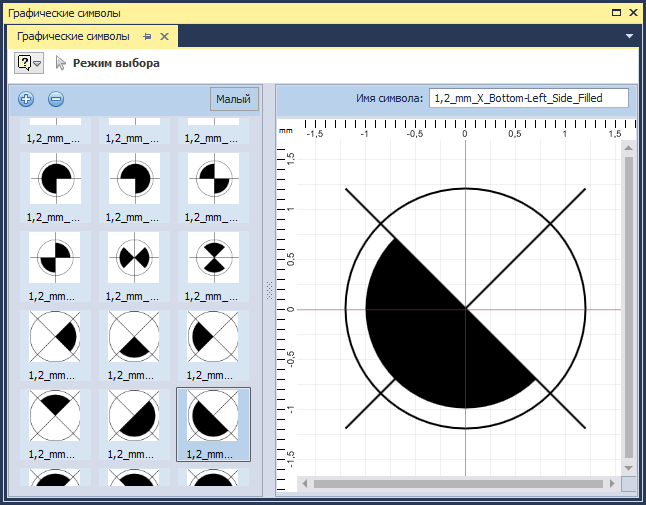The width and height of the screenshot is (646, 505).
Task: Click the minus remove symbol icon
Action: point(56,99)
